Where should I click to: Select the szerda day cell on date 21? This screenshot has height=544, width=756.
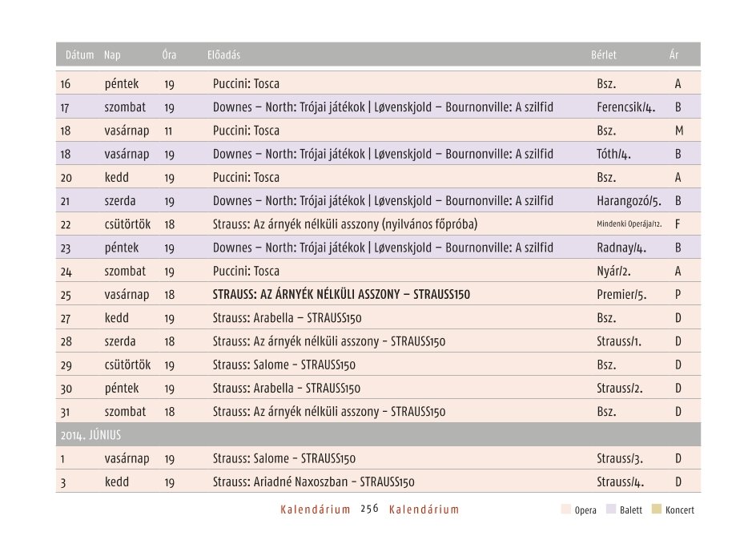(120, 201)
